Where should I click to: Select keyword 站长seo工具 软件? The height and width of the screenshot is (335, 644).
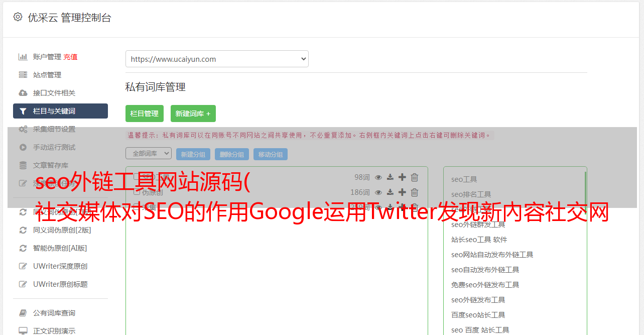(x=479, y=240)
